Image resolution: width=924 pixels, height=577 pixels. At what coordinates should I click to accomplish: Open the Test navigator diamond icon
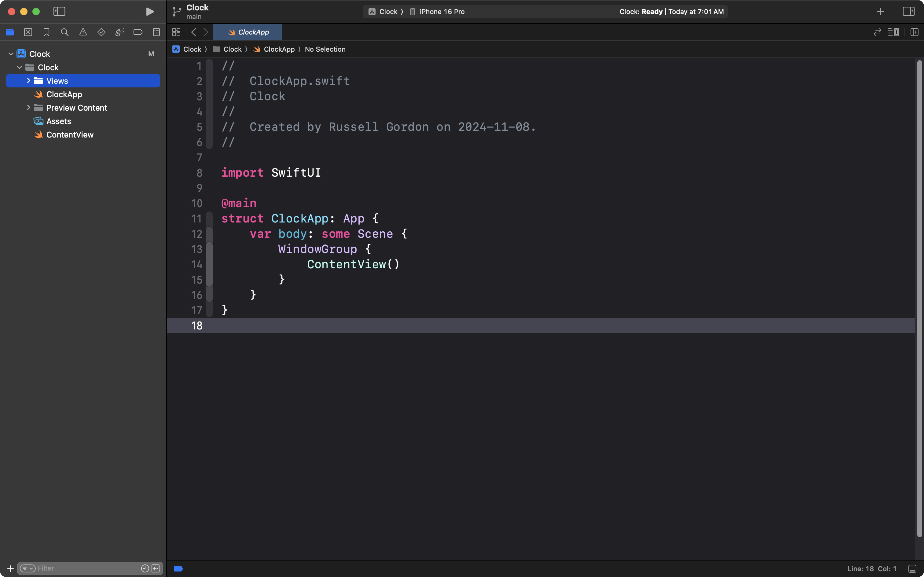(101, 32)
